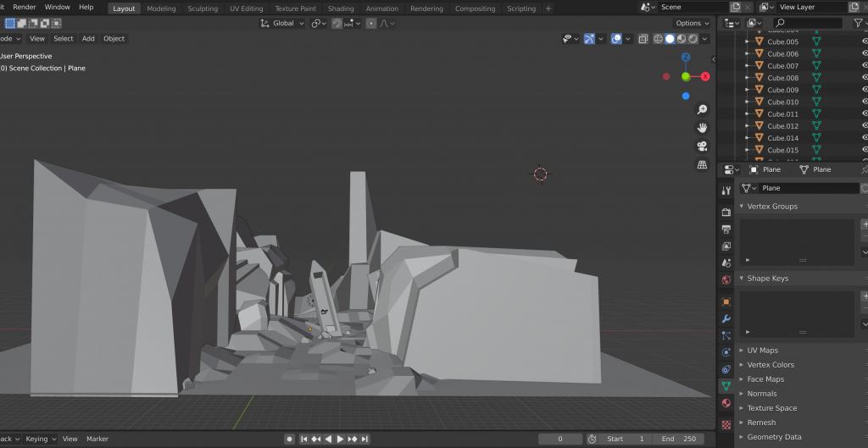This screenshot has width=868, height=448.
Task: Toggle snapping magnet icon
Action: point(337,23)
